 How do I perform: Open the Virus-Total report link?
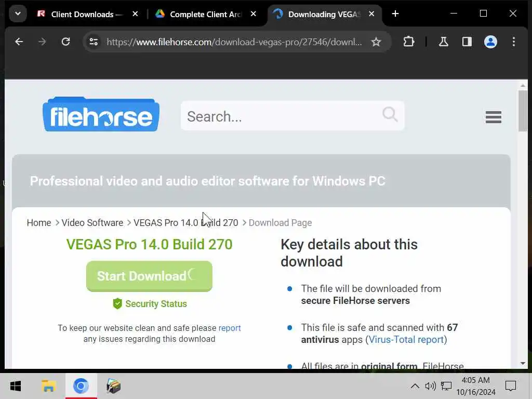[x=406, y=340]
